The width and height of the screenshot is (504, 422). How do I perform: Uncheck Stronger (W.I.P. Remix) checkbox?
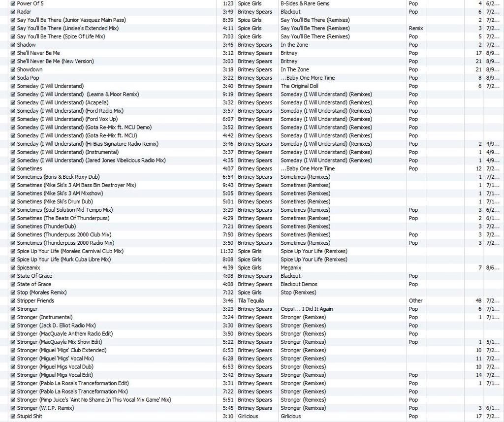coord(13,408)
